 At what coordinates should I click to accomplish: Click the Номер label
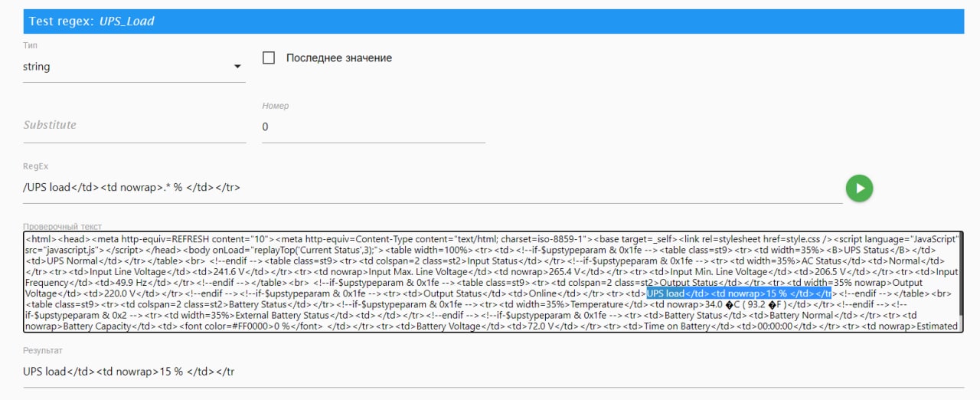click(276, 106)
